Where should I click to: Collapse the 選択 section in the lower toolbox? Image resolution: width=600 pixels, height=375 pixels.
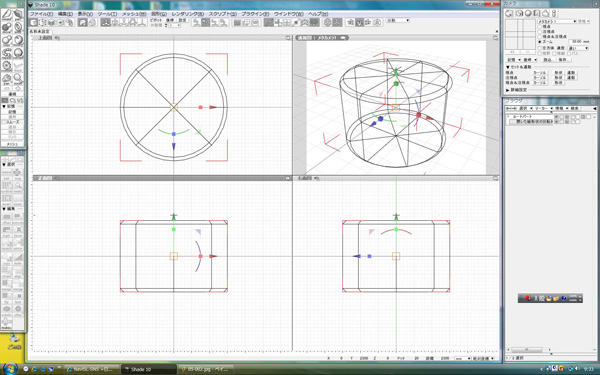[x=4, y=165]
